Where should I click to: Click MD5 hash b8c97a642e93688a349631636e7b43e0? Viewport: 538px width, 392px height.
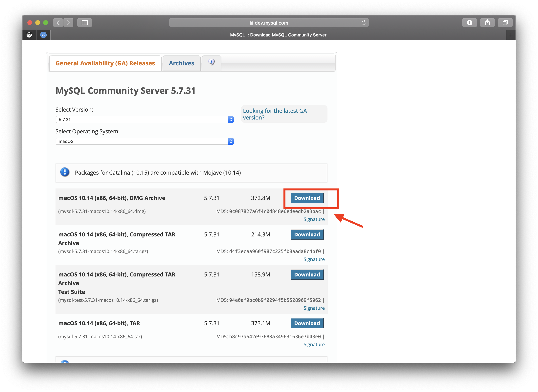275,337
